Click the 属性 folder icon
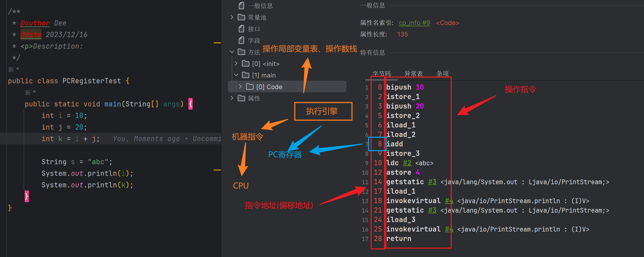 [x=241, y=98]
